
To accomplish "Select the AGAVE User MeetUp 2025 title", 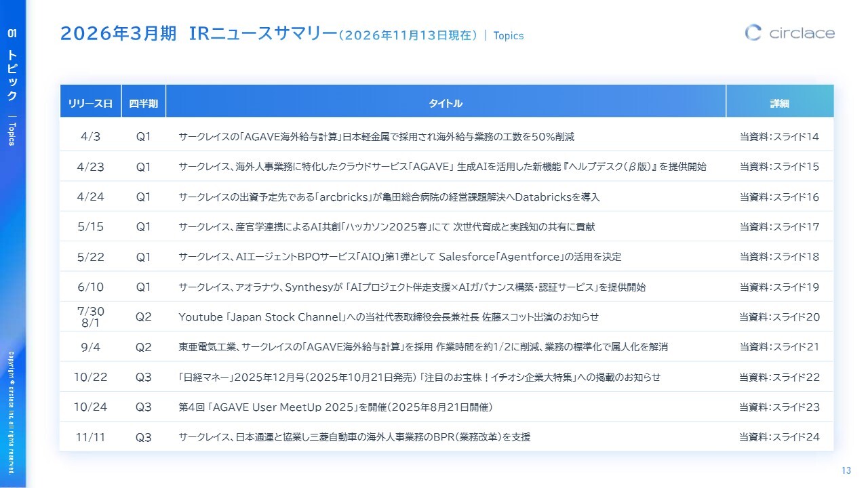I will (335, 407).
